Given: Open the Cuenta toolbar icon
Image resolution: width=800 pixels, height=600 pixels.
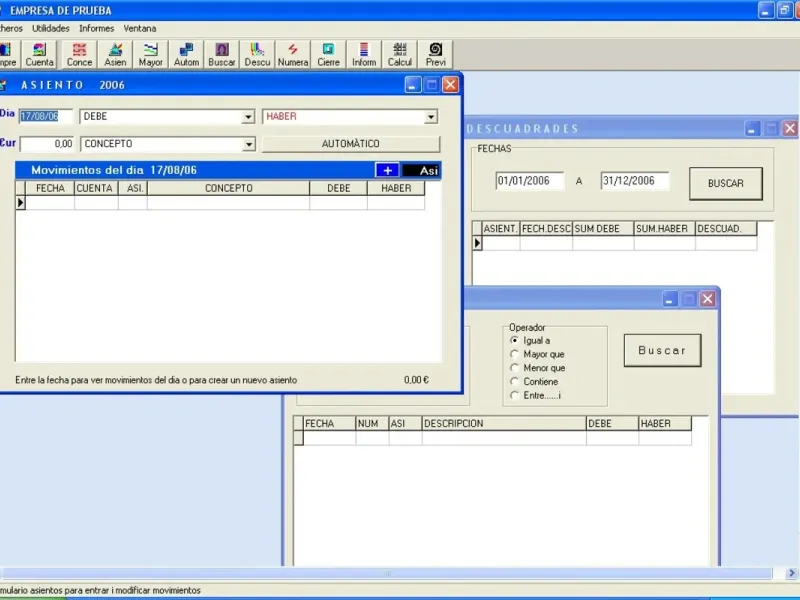Looking at the screenshot, I should tap(40, 54).
